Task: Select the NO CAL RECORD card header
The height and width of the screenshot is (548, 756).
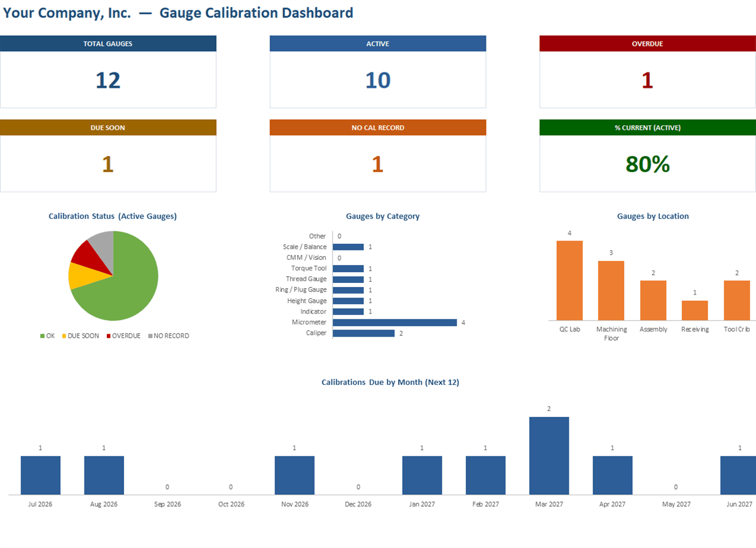Action: pos(378,128)
